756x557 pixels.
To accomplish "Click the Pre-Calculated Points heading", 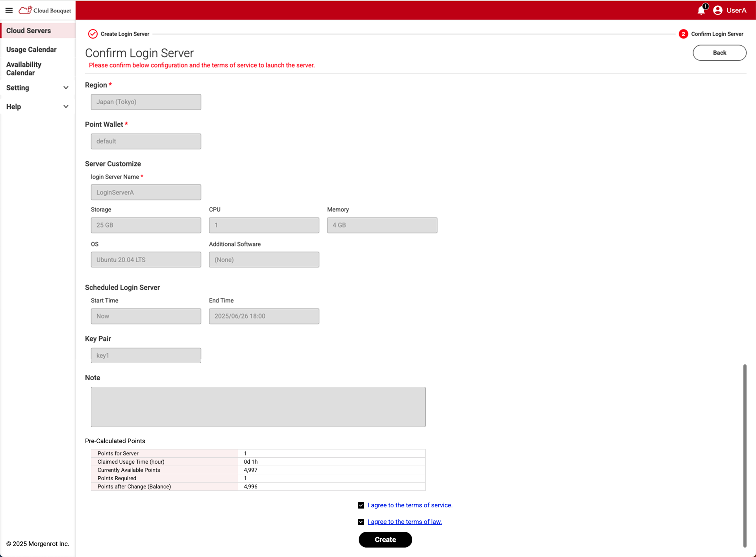I will coord(115,441).
